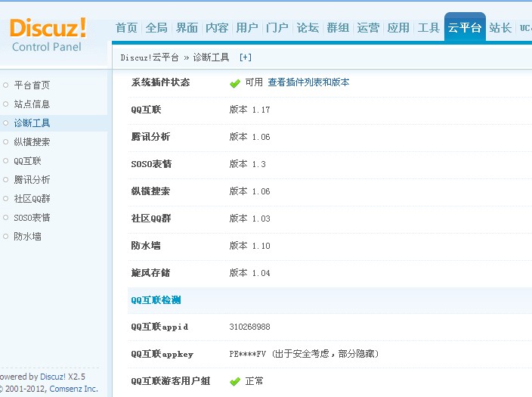This screenshot has height=397, width=532.
Task: Open the 应用 tab
Action: (x=398, y=28)
